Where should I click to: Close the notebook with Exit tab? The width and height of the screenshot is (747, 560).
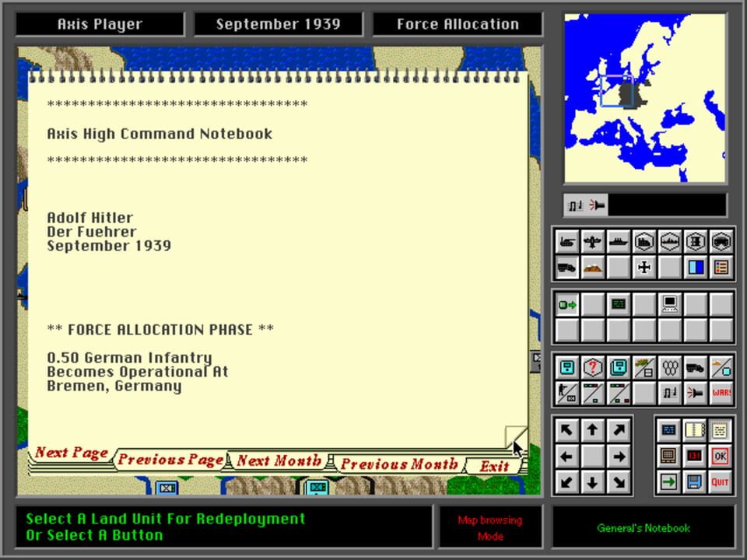(x=494, y=466)
